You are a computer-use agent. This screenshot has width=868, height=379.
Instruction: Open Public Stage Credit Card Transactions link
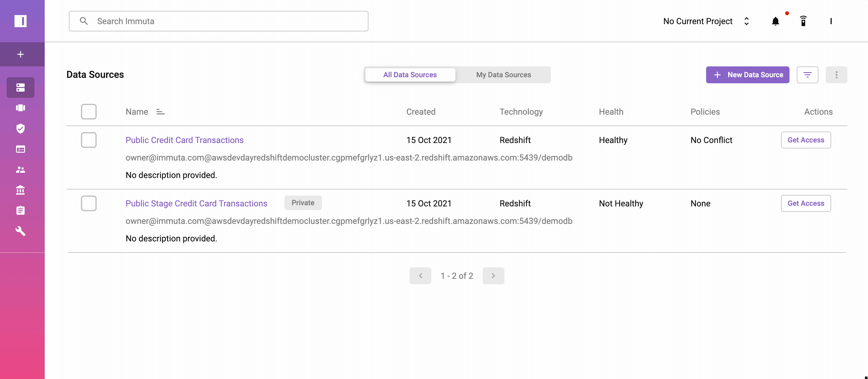click(196, 203)
